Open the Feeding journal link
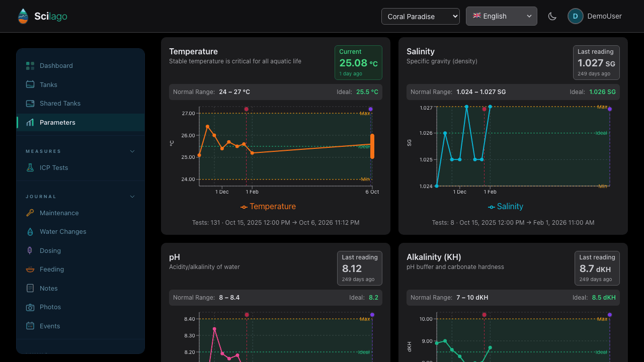 80,269
